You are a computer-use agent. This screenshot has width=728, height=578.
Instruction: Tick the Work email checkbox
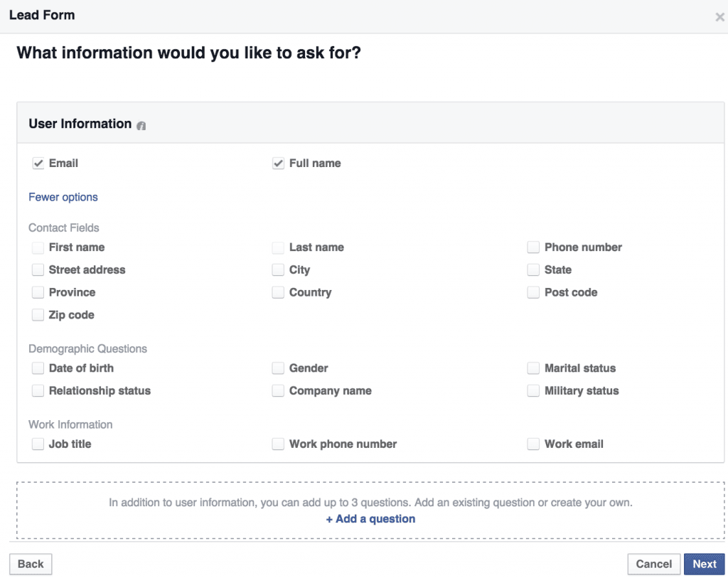(533, 444)
